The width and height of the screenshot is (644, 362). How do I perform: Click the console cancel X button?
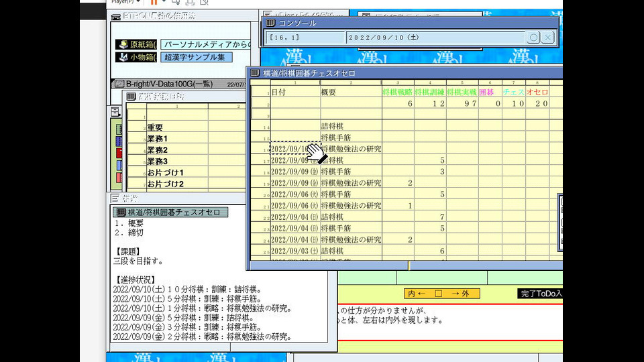point(548,38)
